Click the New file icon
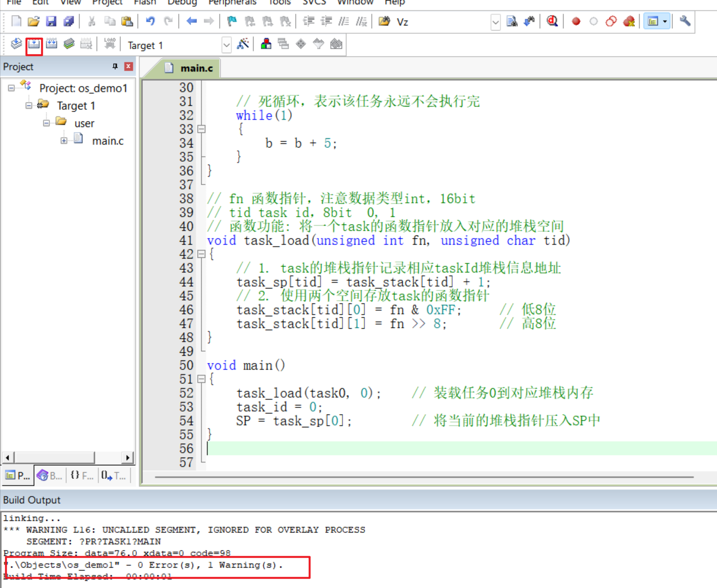 pos(16,21)
